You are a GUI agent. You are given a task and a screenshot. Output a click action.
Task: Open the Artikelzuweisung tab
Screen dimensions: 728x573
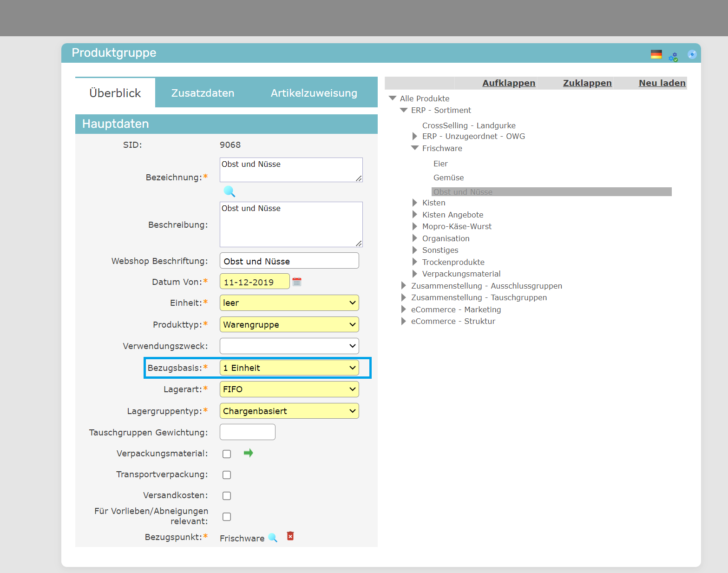[x=314, y=93]
